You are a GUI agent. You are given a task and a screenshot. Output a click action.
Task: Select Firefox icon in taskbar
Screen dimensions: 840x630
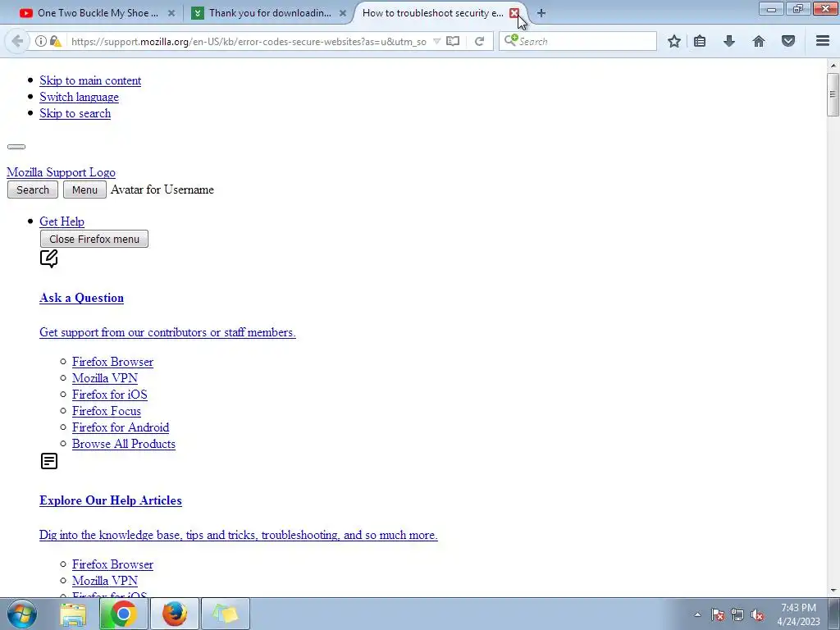pyautogui.click(x=175, y=614)
